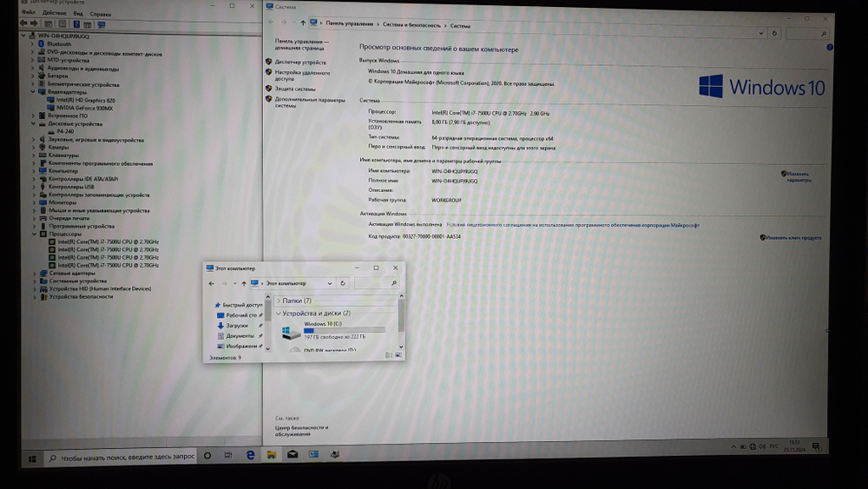The image size is (868, 489).
Task: Open notification center in taskbar corner
Action: 816,446
